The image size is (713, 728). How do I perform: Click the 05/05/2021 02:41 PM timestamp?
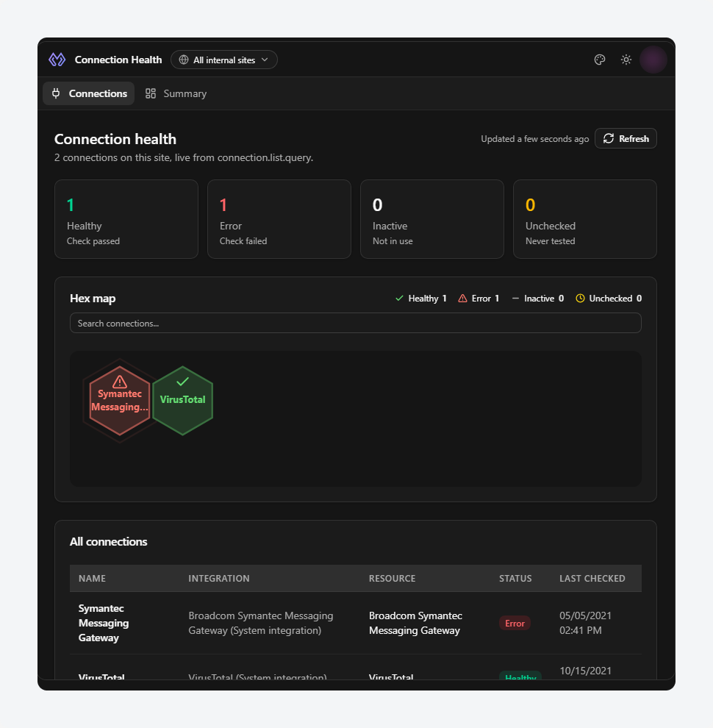pos(585,623)
